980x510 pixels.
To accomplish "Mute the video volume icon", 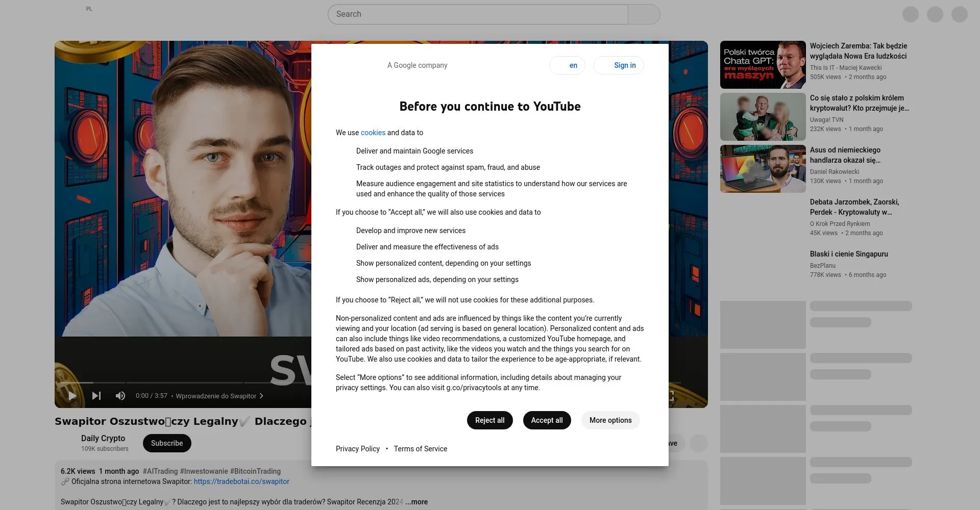I will click(120, 396).
